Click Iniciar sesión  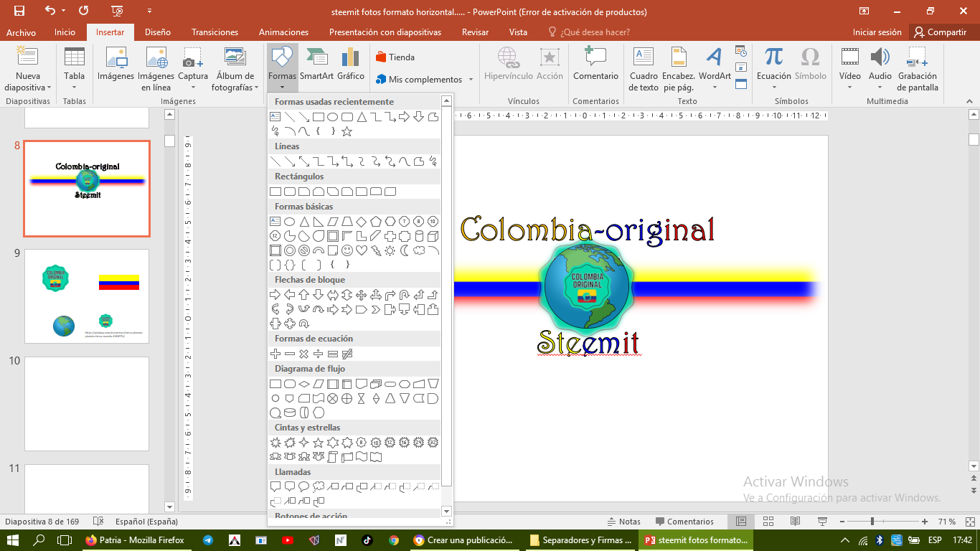877,32
